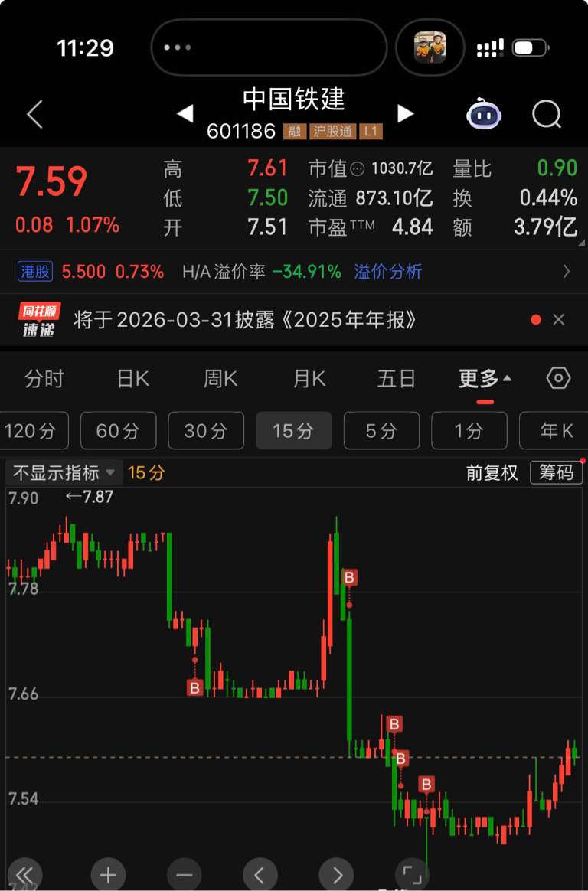Tap the stock code 601186
The image size is (588, 891).
tap(241, 132)
